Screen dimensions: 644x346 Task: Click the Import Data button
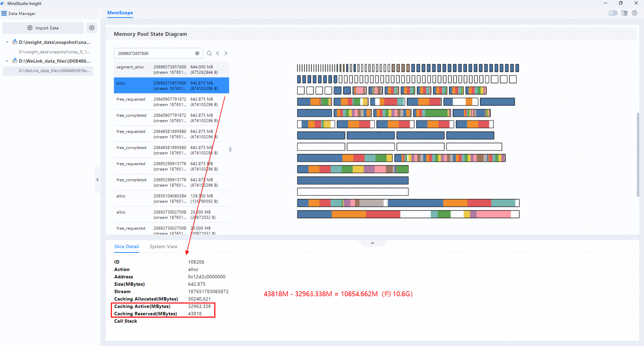[43, 28]
